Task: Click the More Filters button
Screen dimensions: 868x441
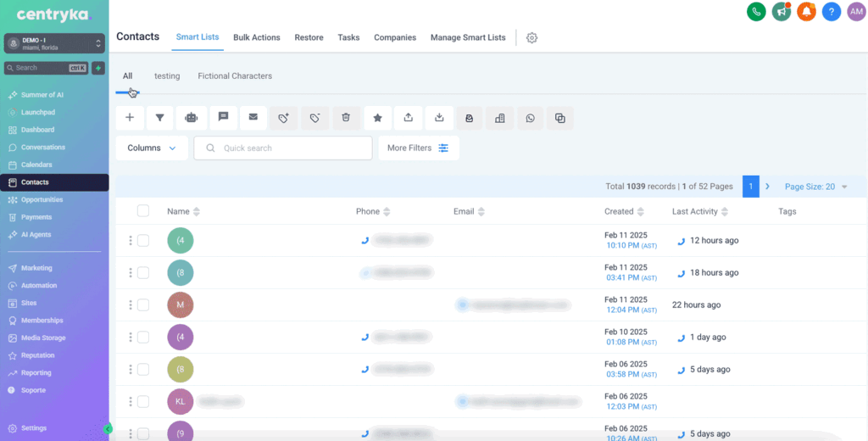Action: point(418,148)
